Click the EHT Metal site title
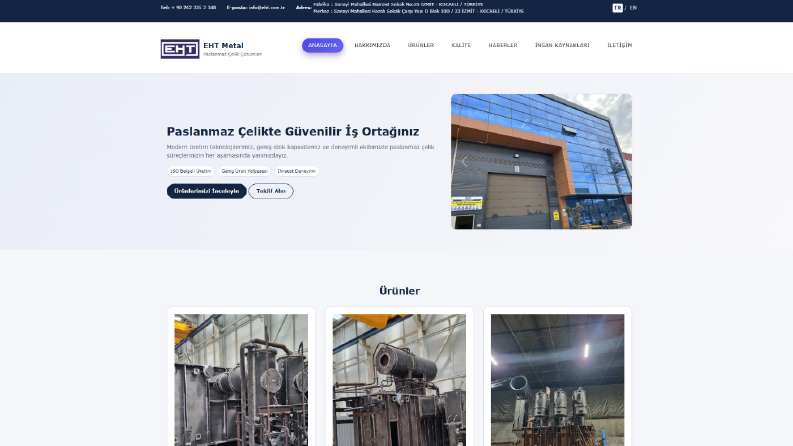Screen dimensions: 793x446 223,46
